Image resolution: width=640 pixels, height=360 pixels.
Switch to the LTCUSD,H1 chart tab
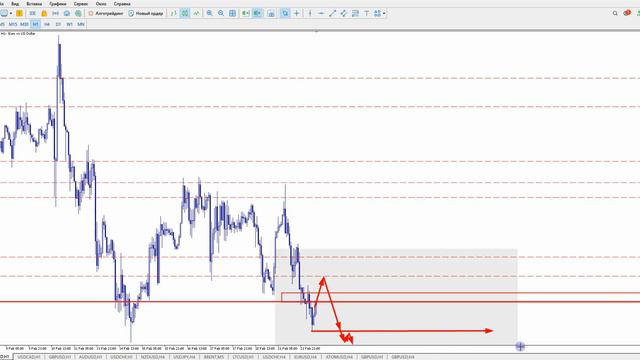(242, 357)
